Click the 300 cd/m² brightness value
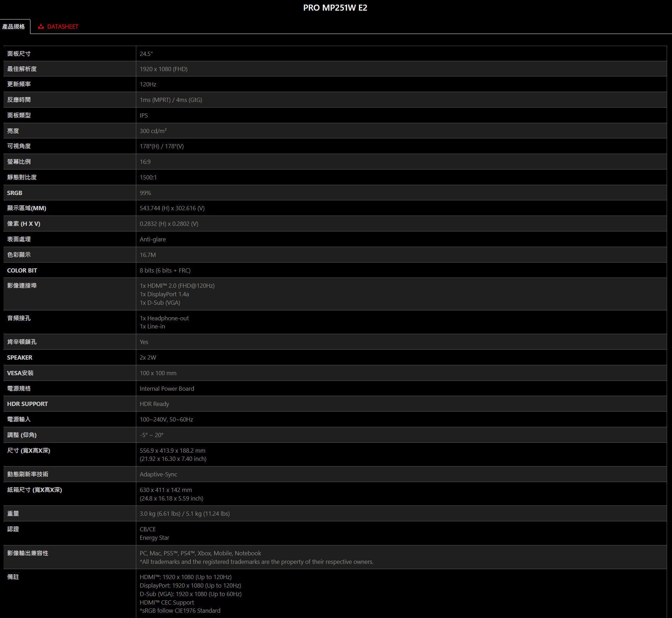 pyautogui.click(x=153, y=131)
